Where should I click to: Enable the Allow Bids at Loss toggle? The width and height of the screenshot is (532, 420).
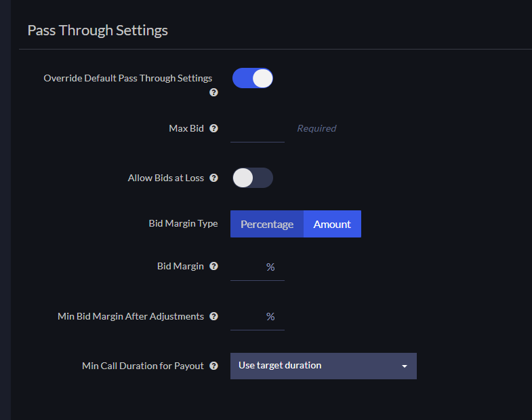(252, 178)
